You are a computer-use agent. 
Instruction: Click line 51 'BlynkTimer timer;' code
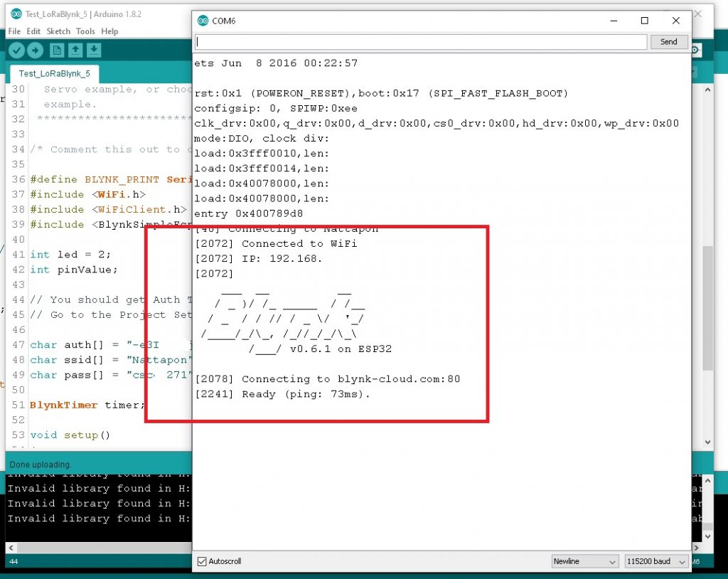click(x=87, y=405)
